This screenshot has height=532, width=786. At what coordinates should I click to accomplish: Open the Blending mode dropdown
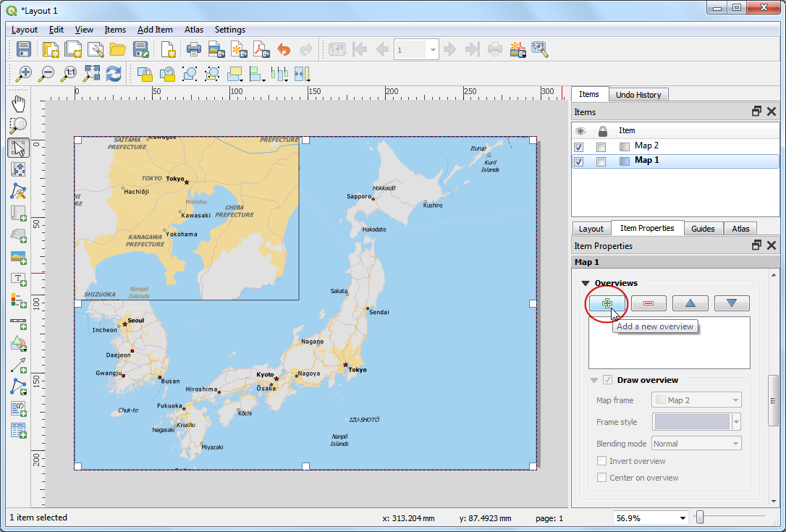point(697,444)
